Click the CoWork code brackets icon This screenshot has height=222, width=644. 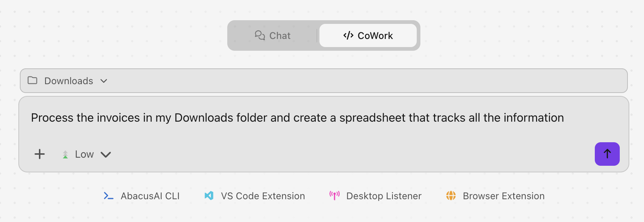348,35
